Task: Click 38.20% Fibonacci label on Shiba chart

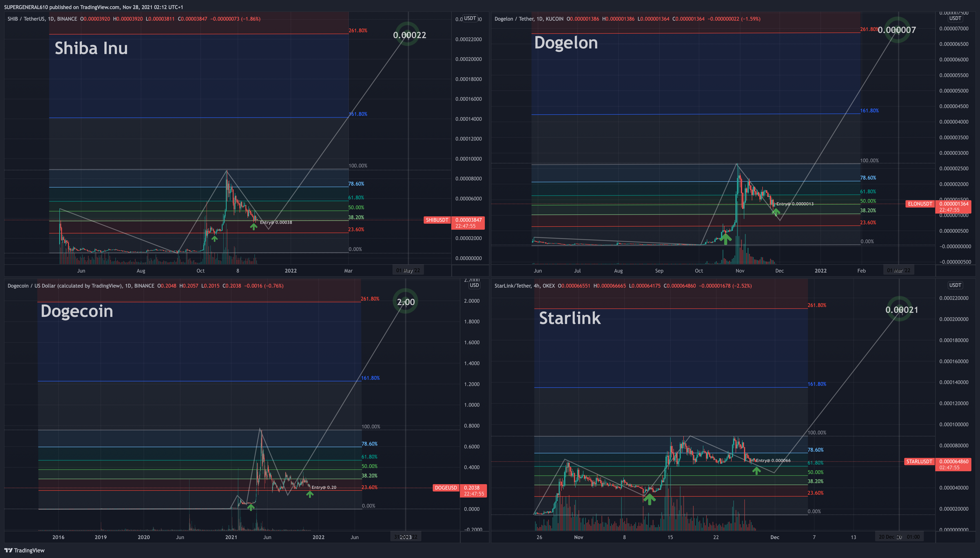Action: (x=357, y=217)
